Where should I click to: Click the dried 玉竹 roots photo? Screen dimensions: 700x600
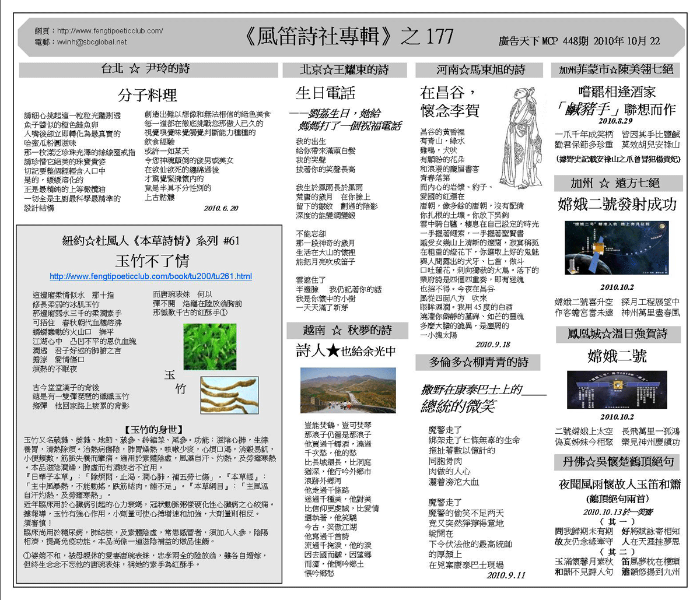(x=229, y=394)
